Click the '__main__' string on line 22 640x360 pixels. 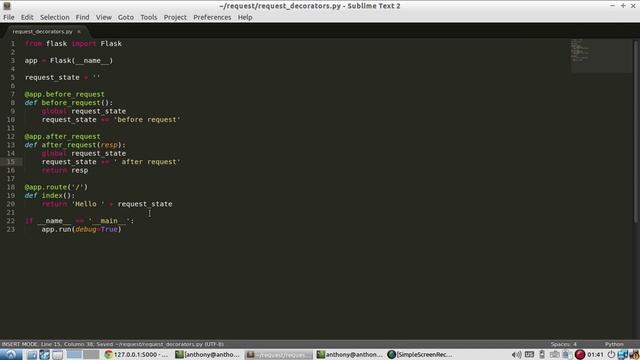109,221
